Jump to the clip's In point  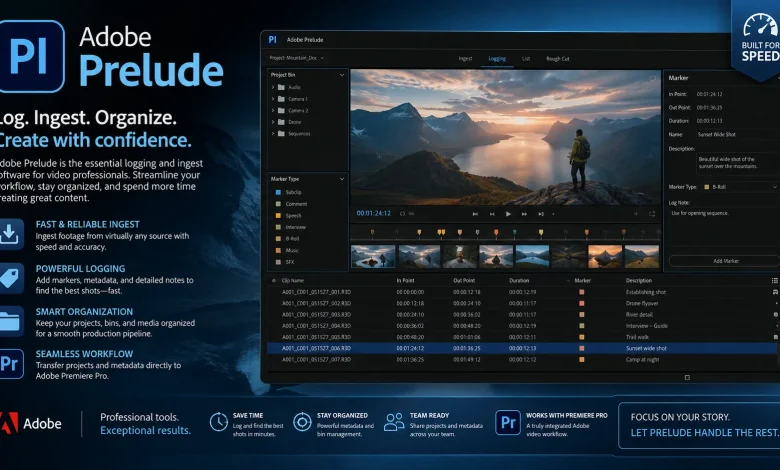[475, 214]
